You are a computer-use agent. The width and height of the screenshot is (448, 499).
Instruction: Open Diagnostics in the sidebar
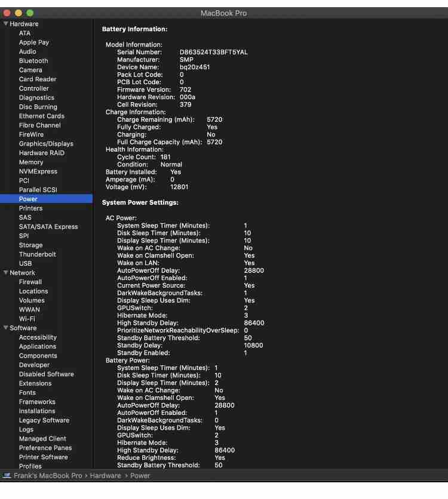click(36, 98)
